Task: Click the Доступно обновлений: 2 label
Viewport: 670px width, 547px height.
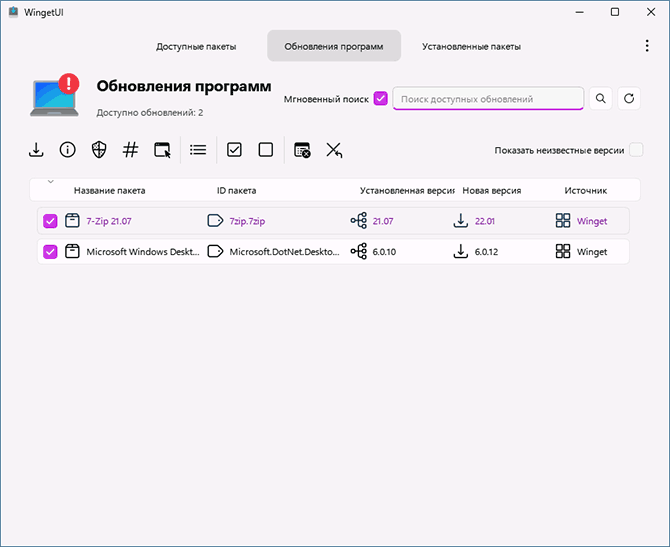Action: coord(150,113)
